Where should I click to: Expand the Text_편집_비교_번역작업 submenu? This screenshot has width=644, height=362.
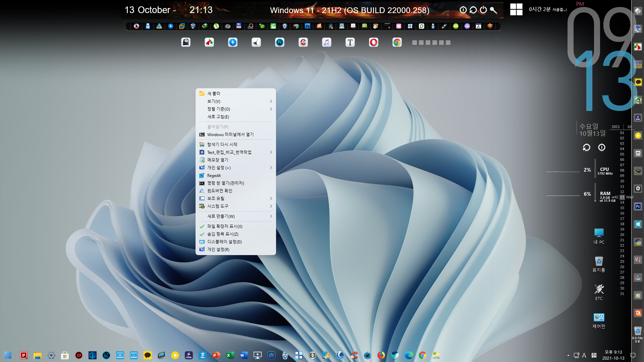(236, 152)
